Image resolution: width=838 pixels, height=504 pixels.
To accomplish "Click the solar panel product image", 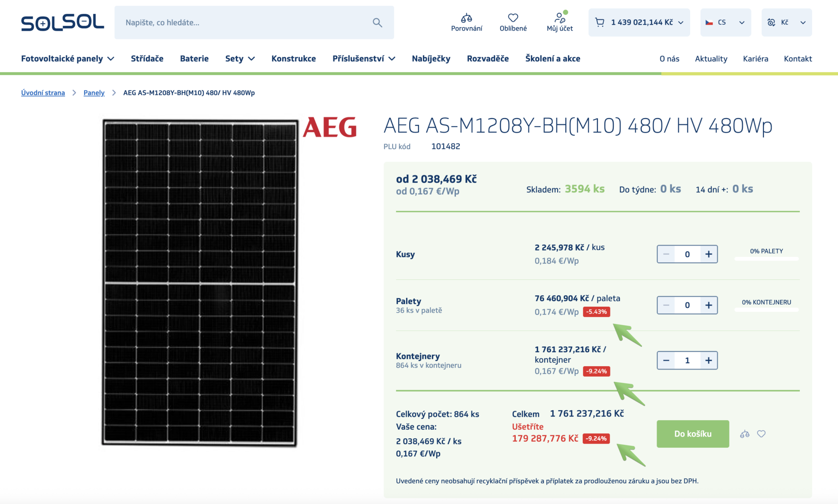I will point(200,283).
